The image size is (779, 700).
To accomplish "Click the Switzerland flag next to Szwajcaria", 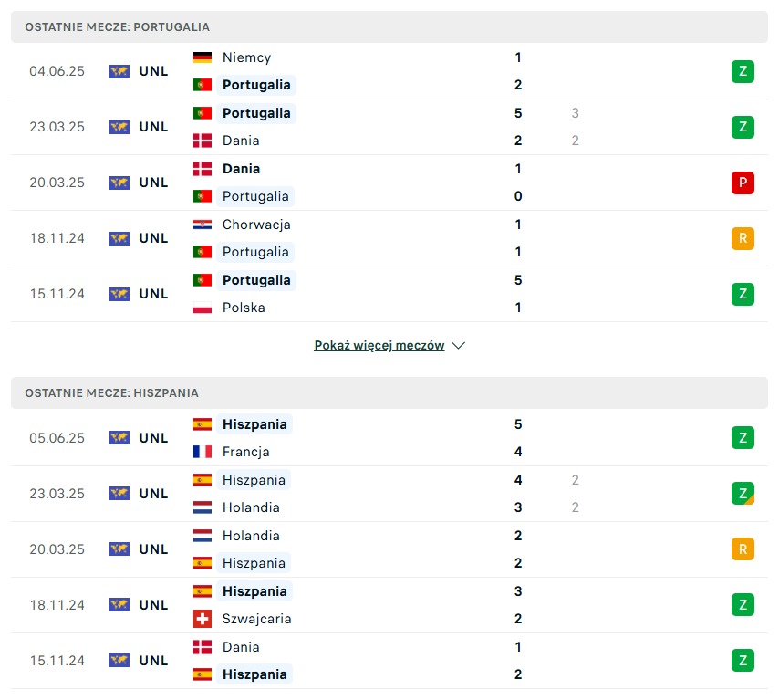I will [x=203, y=619].
